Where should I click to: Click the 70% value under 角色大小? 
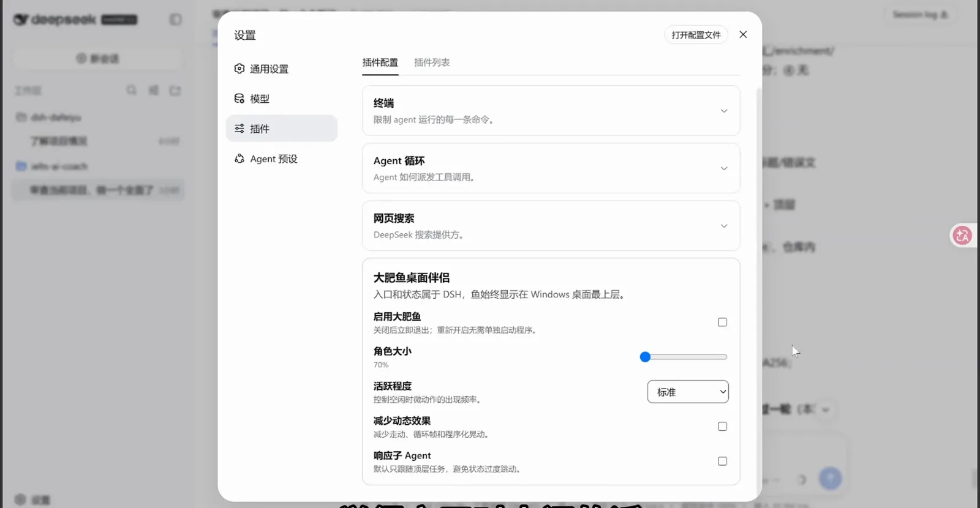coord(381,365)
